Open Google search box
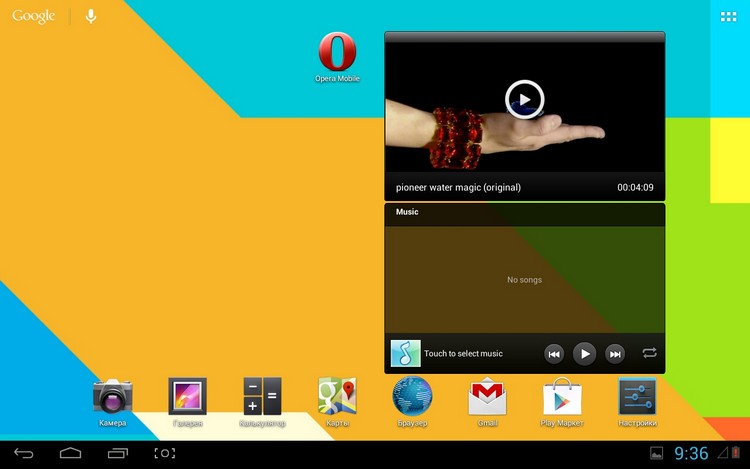This screenshot has width=750, height=469. click(x=33, y=16)
